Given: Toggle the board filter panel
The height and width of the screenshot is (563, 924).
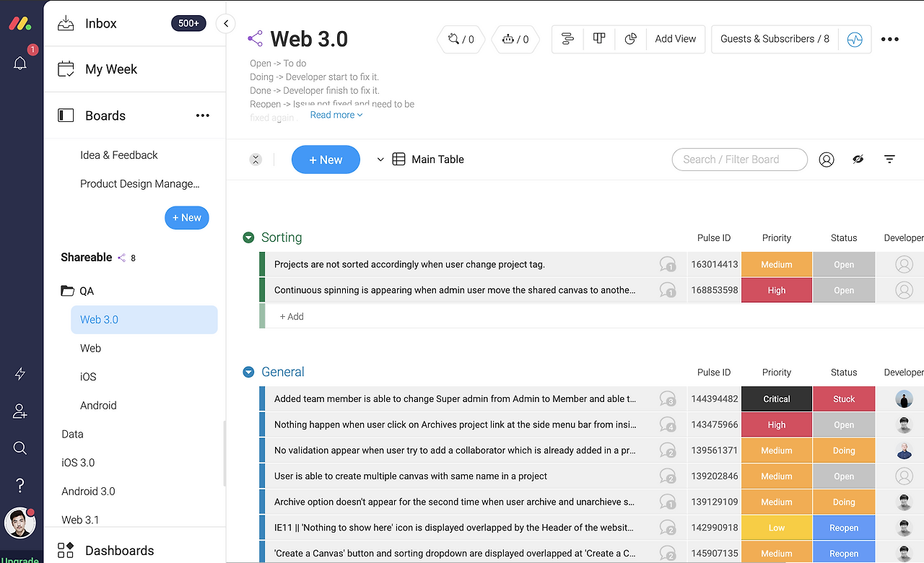Looking at the screenshot, I should tap(889, 159).
